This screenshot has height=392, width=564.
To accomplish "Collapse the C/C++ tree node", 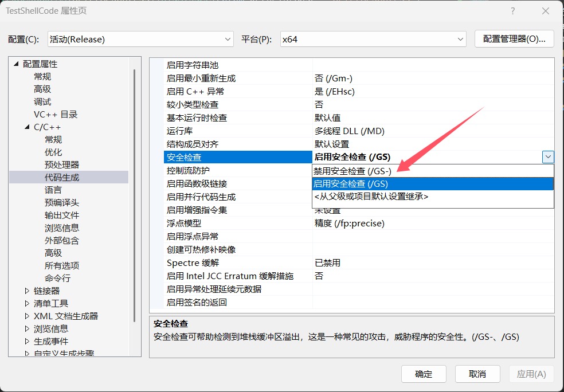I will [27, 127].
